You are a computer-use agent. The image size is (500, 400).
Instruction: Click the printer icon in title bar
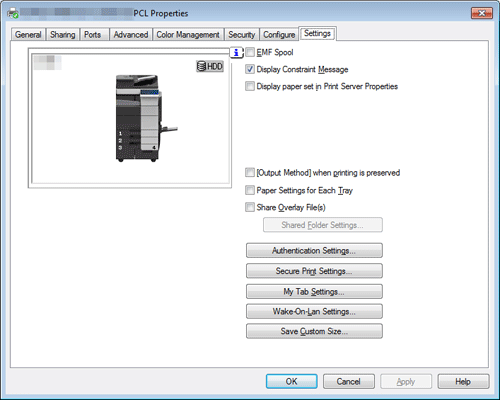(x=13, y=13)
